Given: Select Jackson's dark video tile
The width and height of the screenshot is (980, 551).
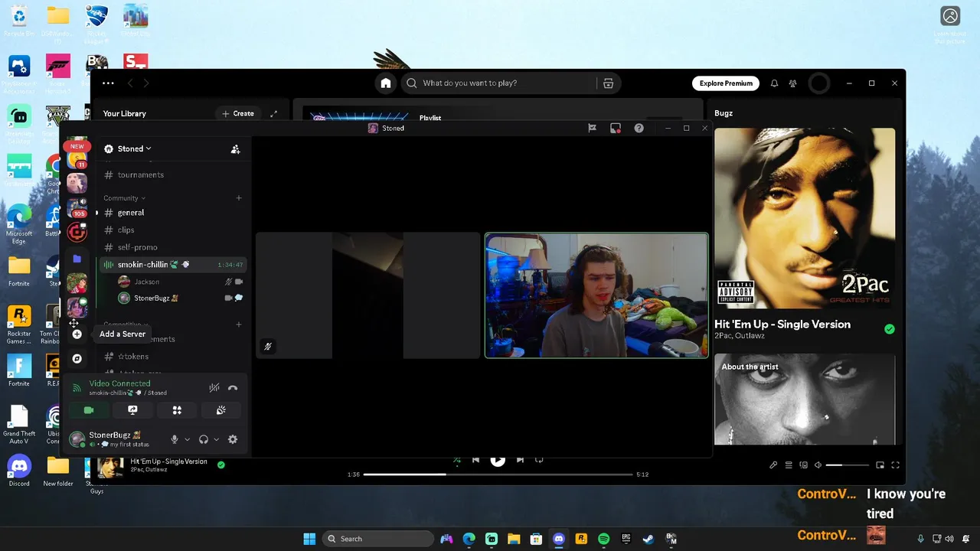Looking at the screenshot, I should [x=367, y=295].
